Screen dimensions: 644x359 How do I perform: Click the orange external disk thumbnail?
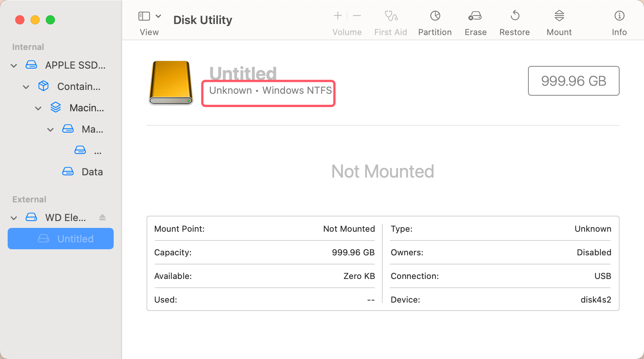[171, 83]
